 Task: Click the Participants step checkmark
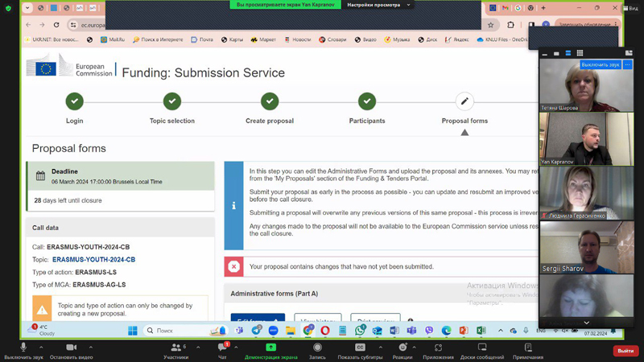[x=367, y=101]
